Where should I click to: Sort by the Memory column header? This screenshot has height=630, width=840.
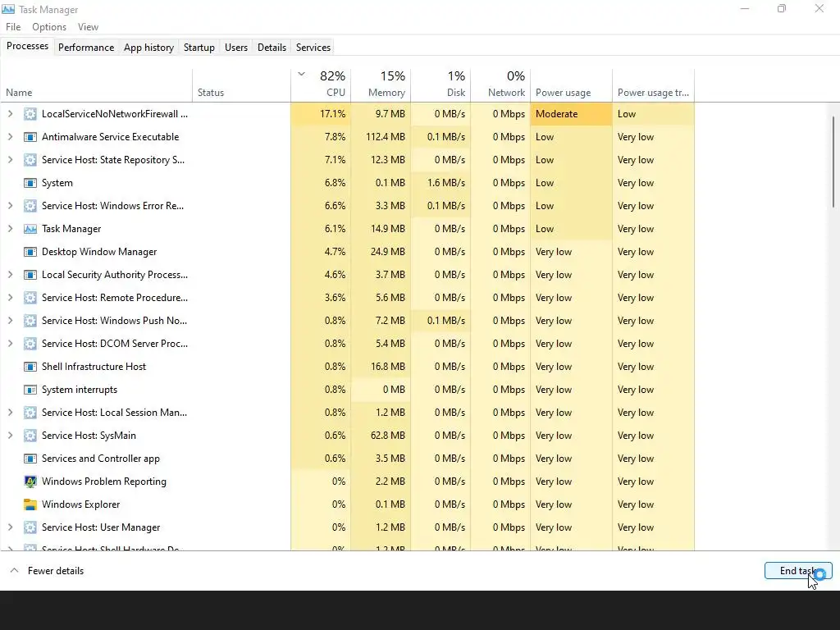381,85
